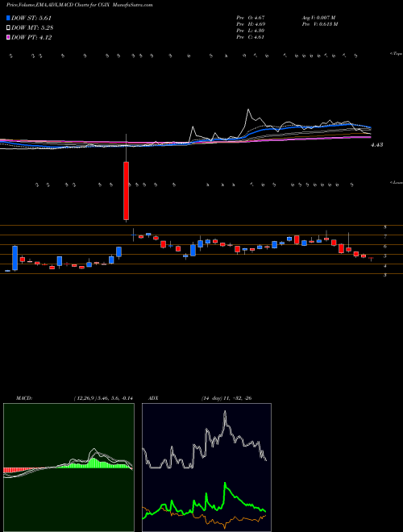Click price axis label 7
Viewport: 403px width, 532px height.
385,236
